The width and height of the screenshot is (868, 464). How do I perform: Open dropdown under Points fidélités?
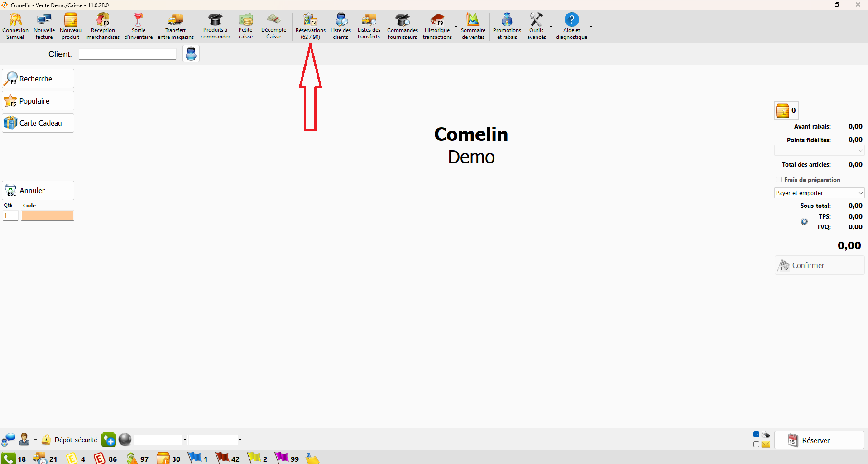coord(819,150)
